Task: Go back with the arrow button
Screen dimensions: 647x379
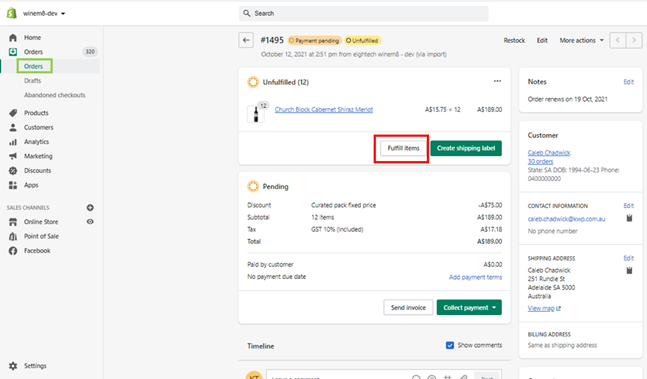Action: [x=246, y=40]
